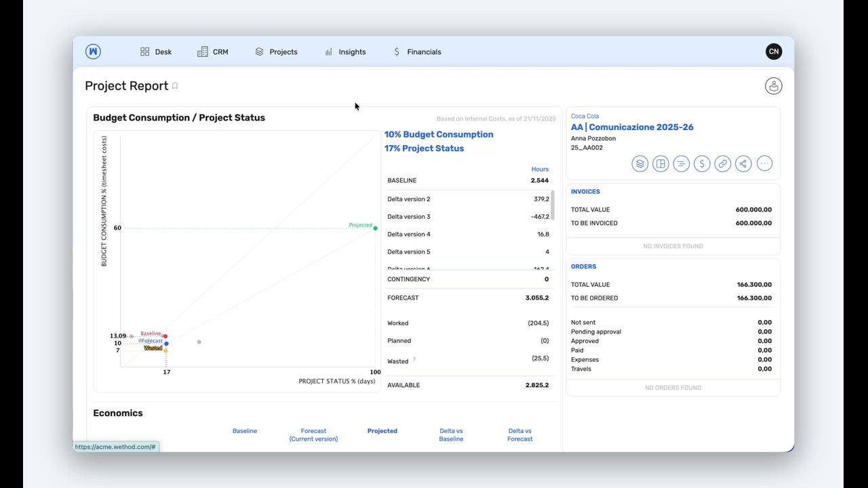This screenshot has height=488, width=868.
Task: Click the Delta version 5 row
Action: [468, 252]
